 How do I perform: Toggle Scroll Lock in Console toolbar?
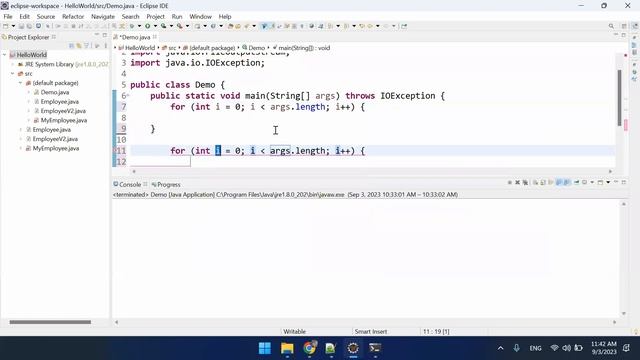543,182
